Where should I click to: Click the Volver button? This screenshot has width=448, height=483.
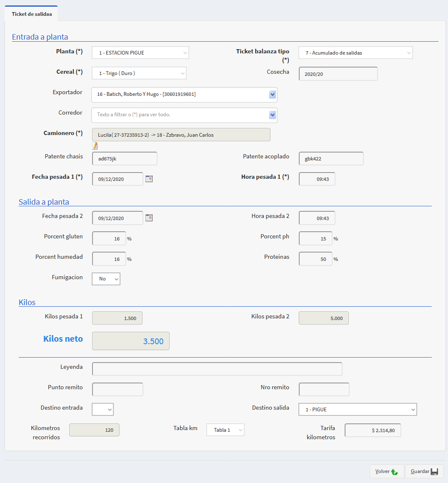(386, 471)
